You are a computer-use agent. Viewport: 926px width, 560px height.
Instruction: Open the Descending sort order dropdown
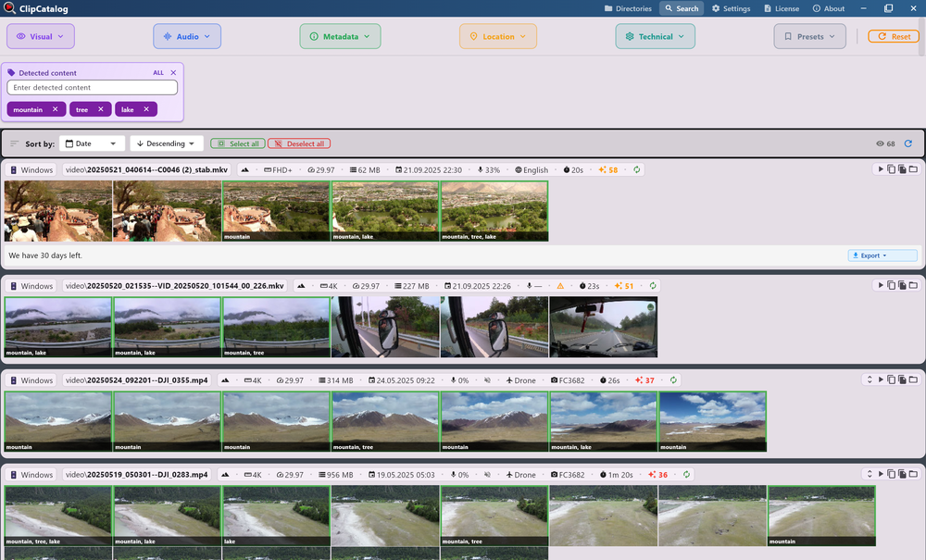165,143
